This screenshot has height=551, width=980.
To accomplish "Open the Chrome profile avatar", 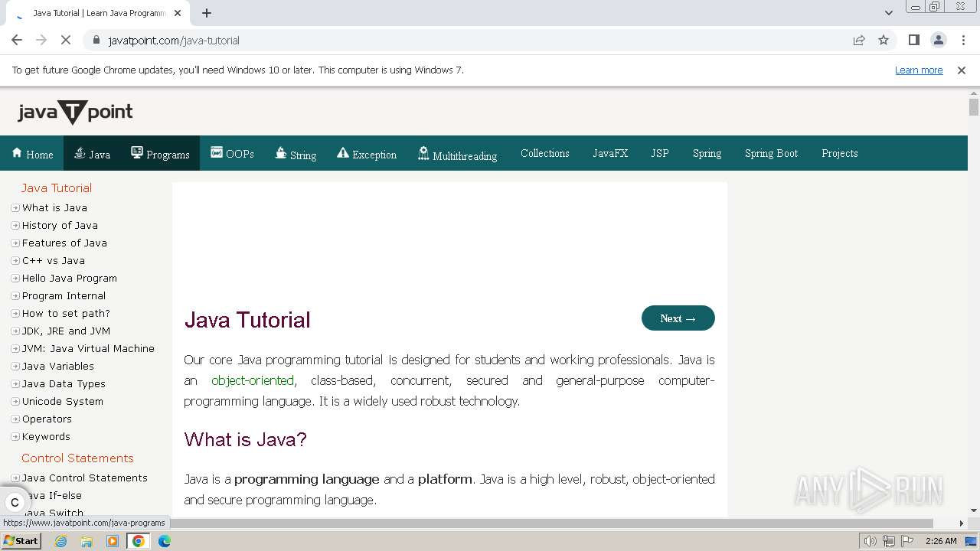I will point(938,40).
